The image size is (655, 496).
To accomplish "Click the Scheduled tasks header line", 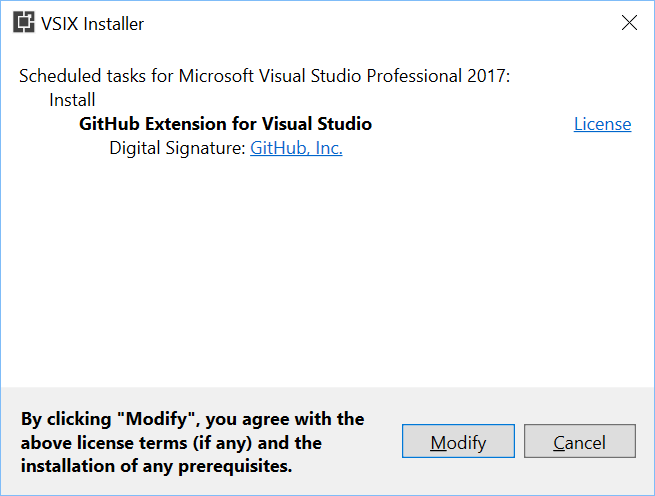I will [x=264, y=76].
